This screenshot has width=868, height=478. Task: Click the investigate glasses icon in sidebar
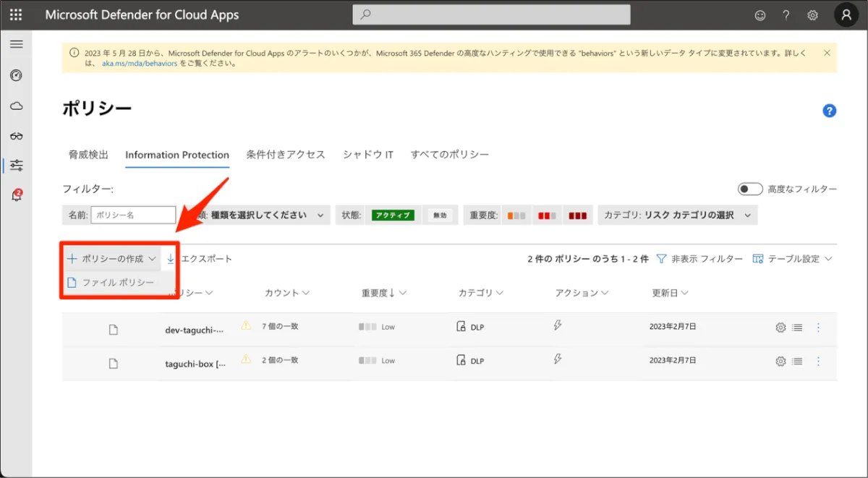click(16, 136)
